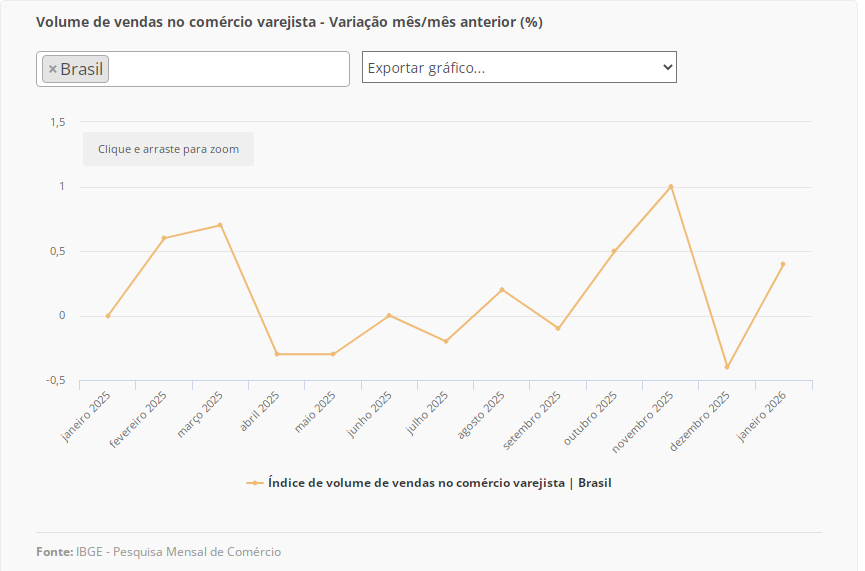Click the dezembro 2025 lowest data point
The height and width of the screenshot is (571, 865).
(727, 367)
